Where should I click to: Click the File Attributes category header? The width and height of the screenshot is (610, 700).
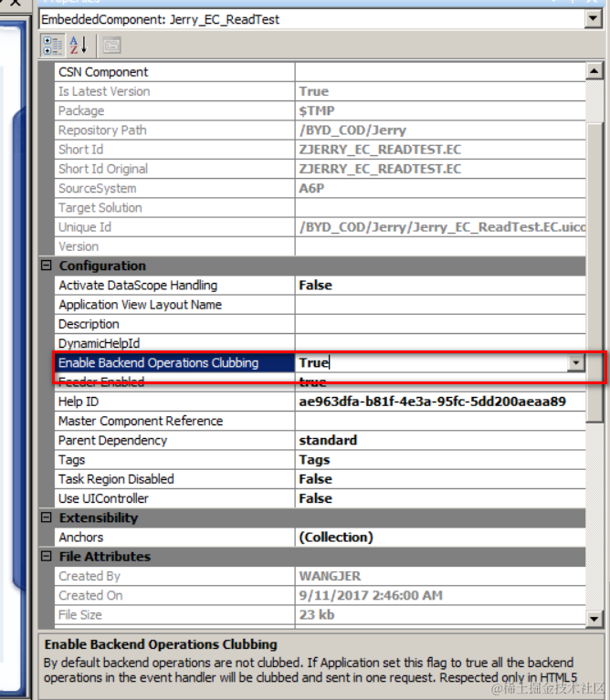pos(312,557)
